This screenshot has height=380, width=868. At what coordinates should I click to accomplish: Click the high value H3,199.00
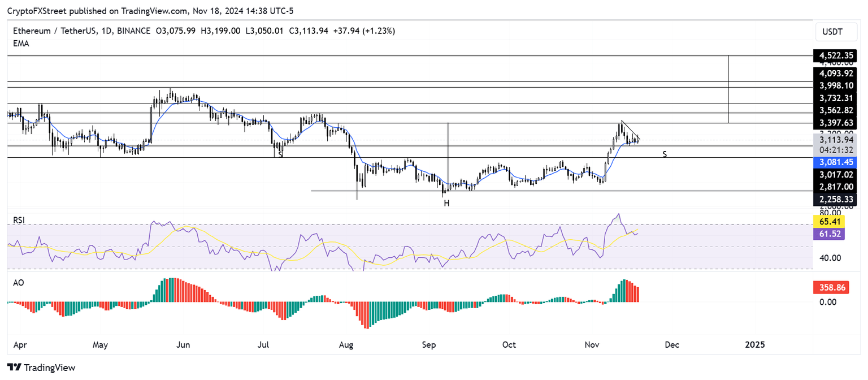[x=220, y=31]
